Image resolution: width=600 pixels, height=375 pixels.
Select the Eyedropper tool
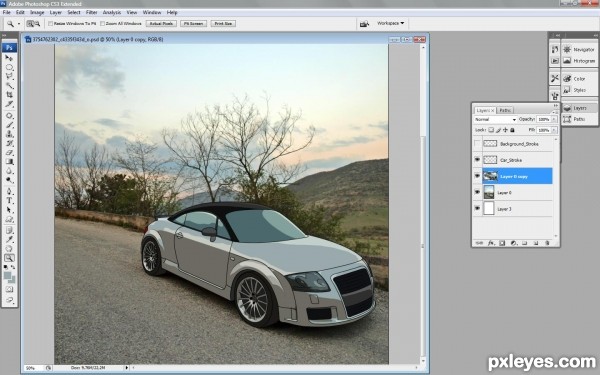(9, 240)
